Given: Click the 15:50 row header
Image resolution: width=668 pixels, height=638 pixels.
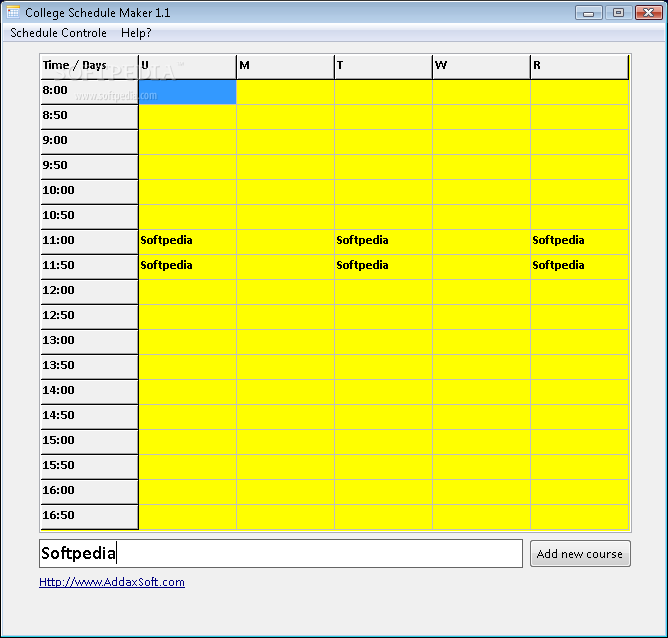Looking at the screenshot, I should [x=89, y=467].
